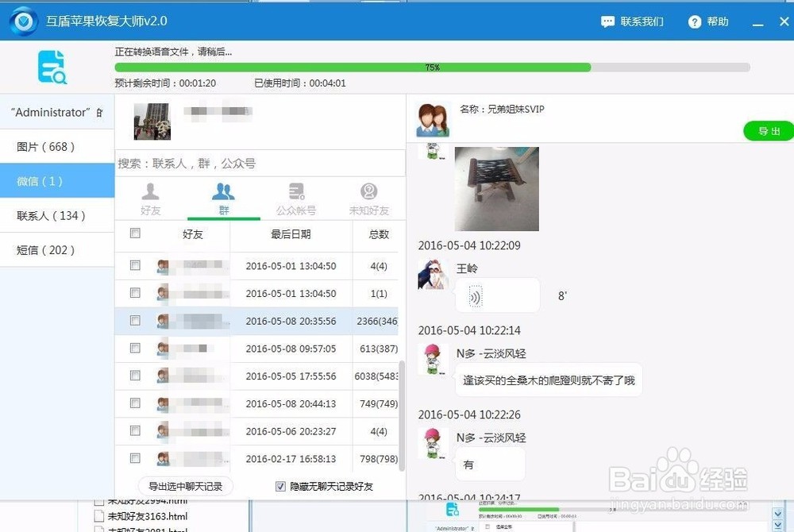Viewport: 794px width, 532px height.
Task: Click the green 导出 export button
Action: click(x=768, y=130)
